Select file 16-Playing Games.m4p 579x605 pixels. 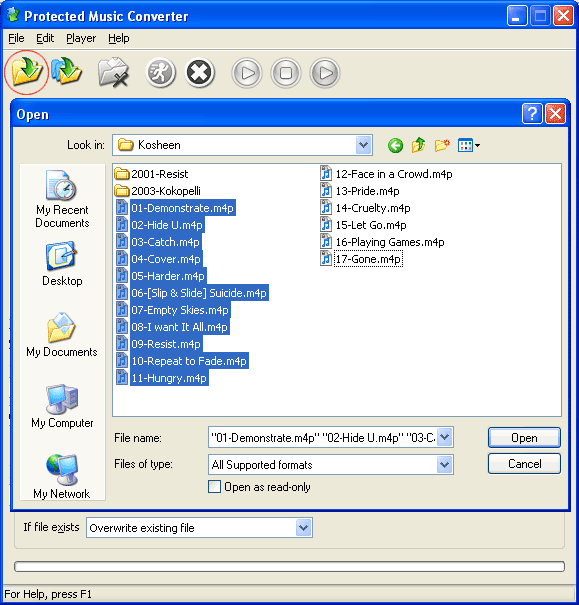pos(382,242)
